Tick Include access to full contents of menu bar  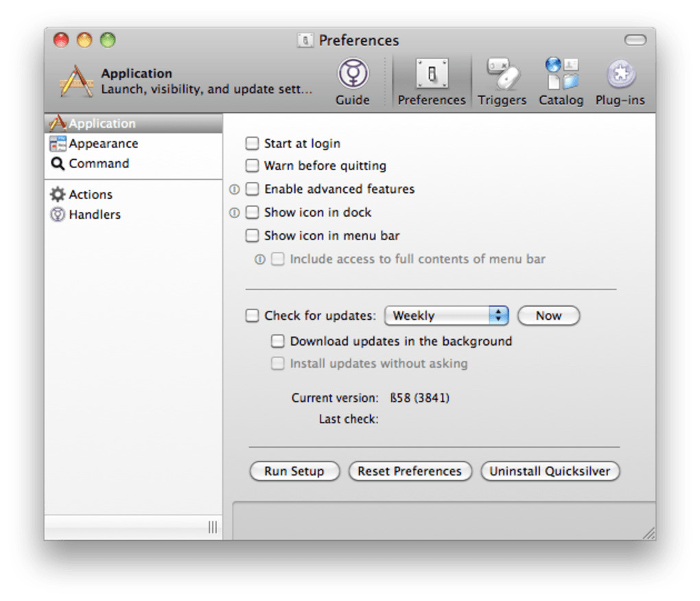point(278,259)
